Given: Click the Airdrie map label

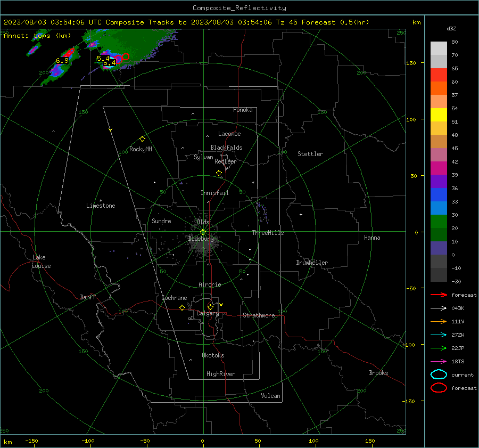Looking at the screenshot, I should [x=210, y=284].
